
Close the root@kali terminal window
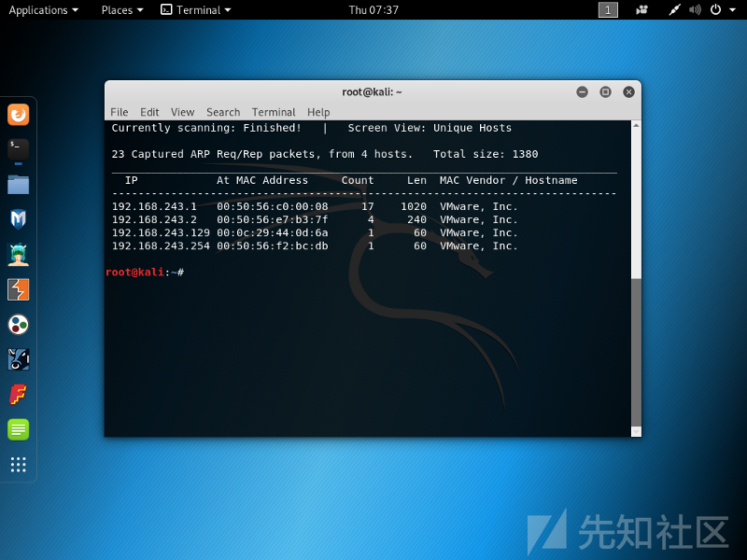click(628, 91)
